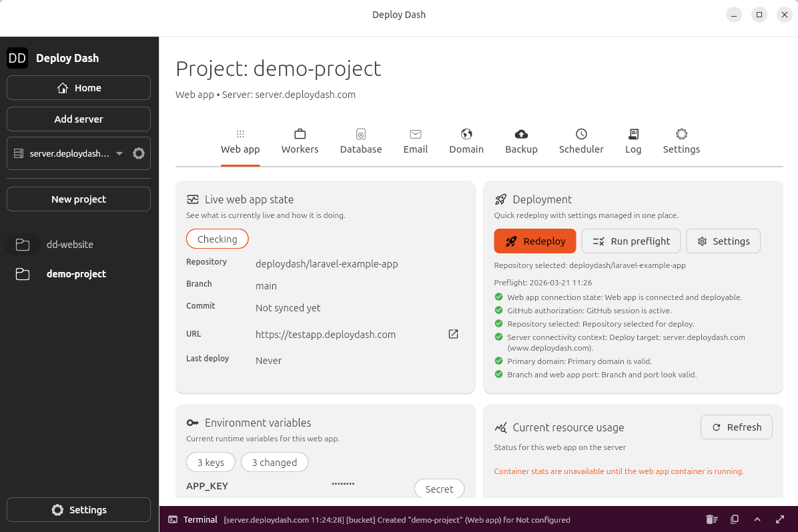Create a New project from the sidebar
Screen dimensions: 798x532
click(78, 199)
